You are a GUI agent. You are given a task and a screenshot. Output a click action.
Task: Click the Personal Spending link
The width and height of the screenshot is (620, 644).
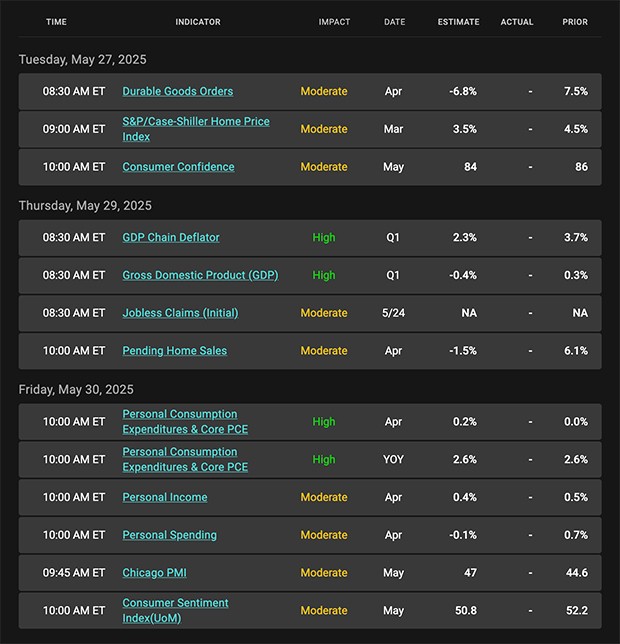pyautogui.click(x=169, y=535)
